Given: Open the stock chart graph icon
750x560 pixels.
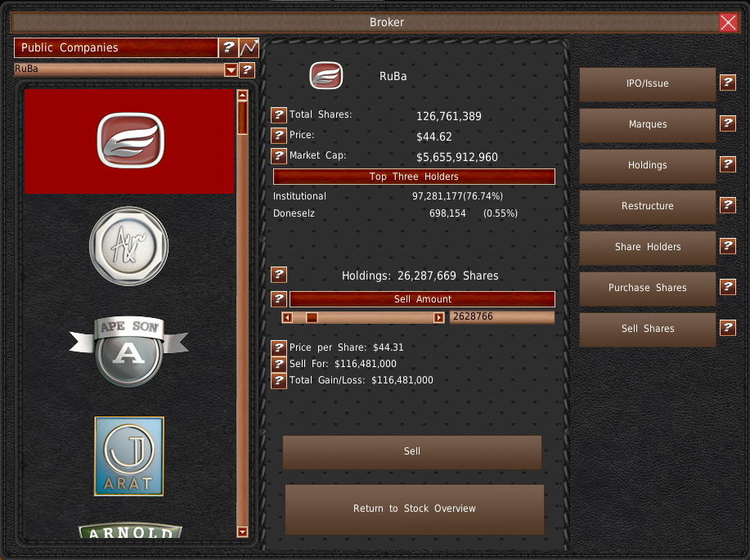Looking at the screenshot, I should [249, 47].
